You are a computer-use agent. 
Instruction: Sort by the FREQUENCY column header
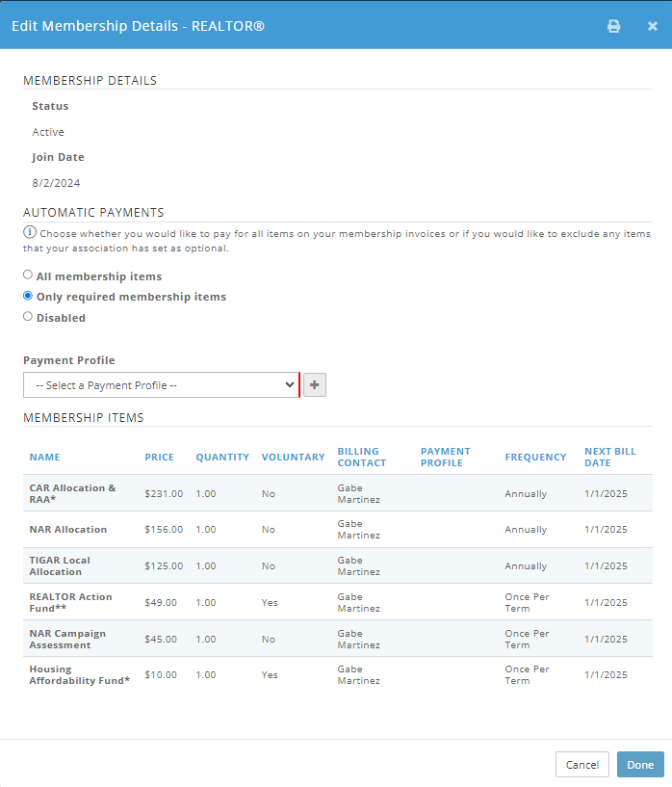click(535, 458)
